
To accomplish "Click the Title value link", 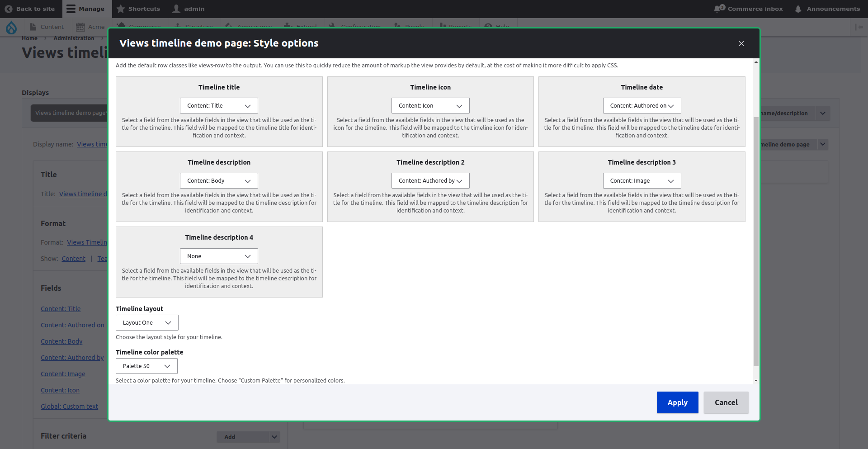I will tap(83, 194).
